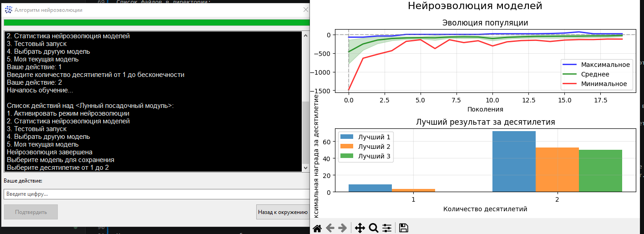Click the green progress bar
This screenshot has height=234, width=644.
(x=155, y=22)
